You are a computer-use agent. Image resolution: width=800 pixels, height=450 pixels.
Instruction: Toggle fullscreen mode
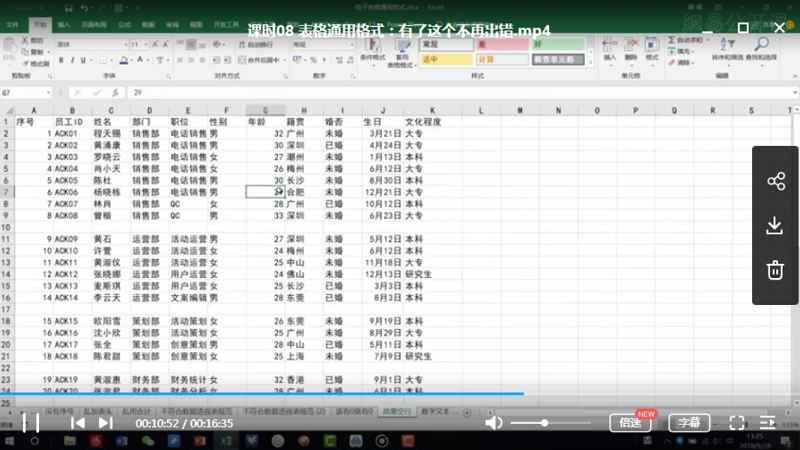[737, 422]
